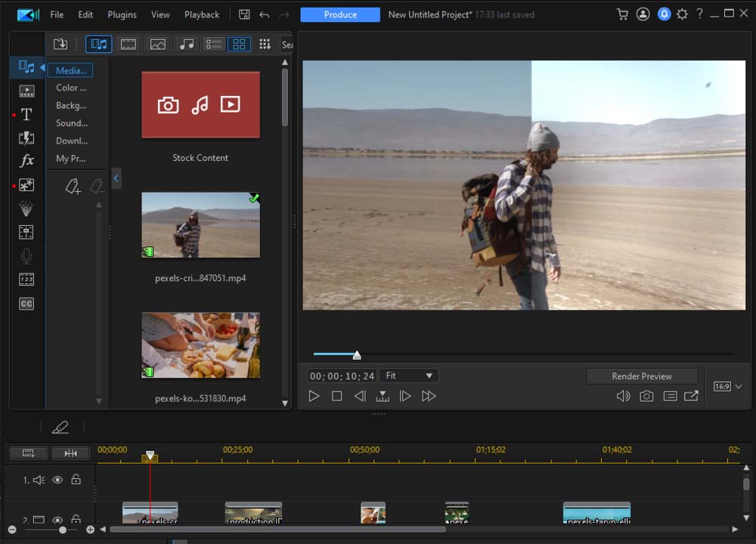Click the Produce button
This screenshot has height=544, width=756.
(x=339, y=14)
